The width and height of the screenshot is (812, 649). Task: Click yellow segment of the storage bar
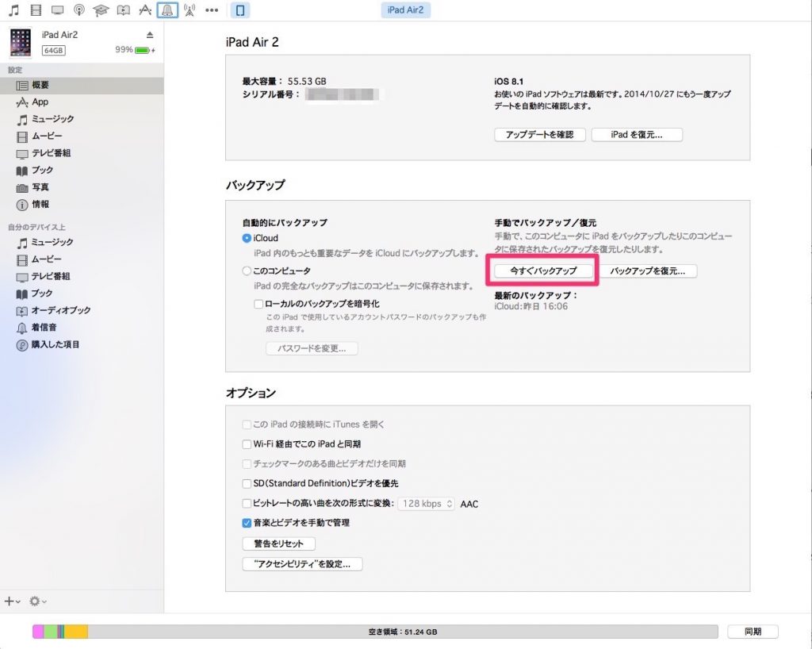point(76,632)
